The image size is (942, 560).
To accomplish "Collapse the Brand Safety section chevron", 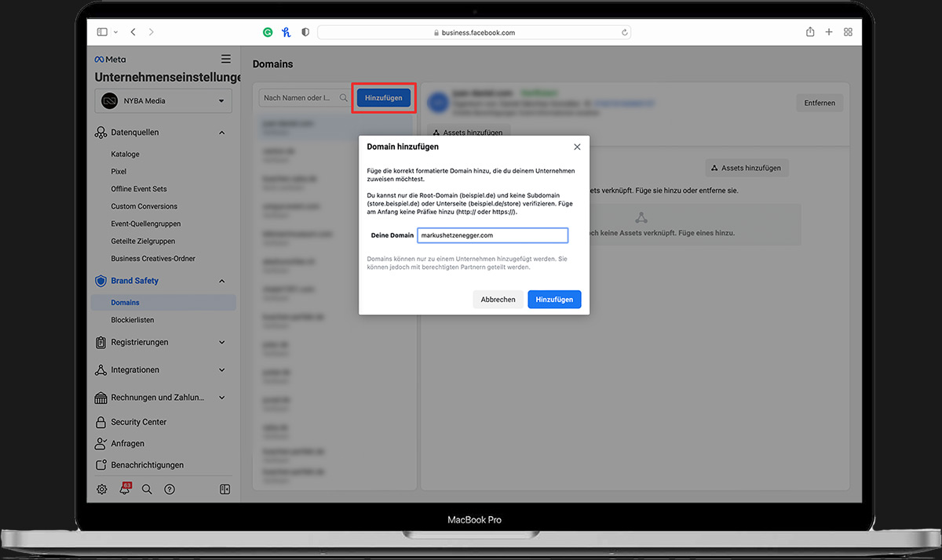I will click(221, 281).
